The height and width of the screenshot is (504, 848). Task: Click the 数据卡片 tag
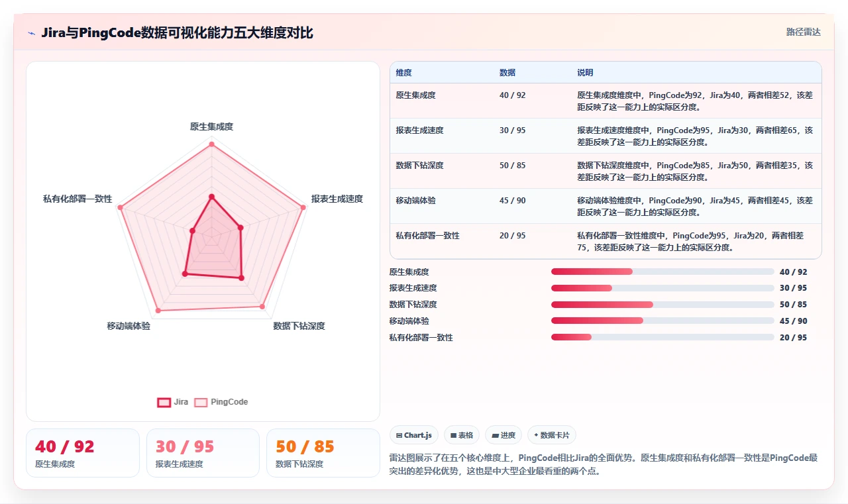[x=552, y=435]
